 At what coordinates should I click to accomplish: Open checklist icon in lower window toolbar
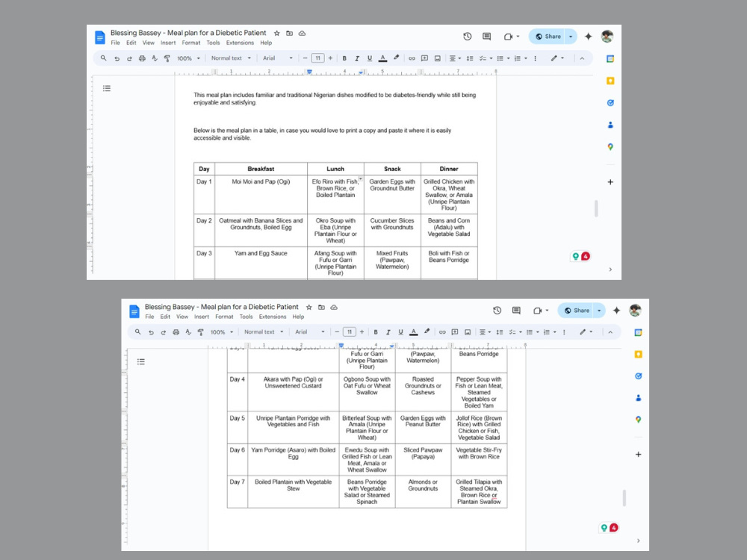click(515, 332)
